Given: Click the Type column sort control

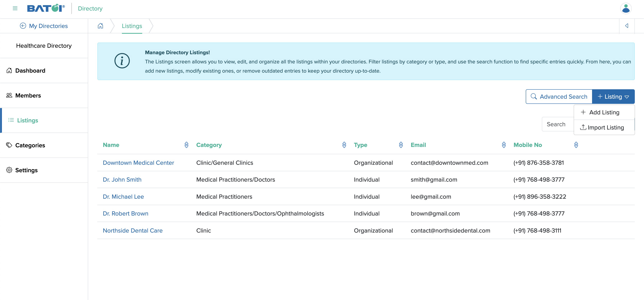Looking at the screenshot, I should [x=401, y=145].
